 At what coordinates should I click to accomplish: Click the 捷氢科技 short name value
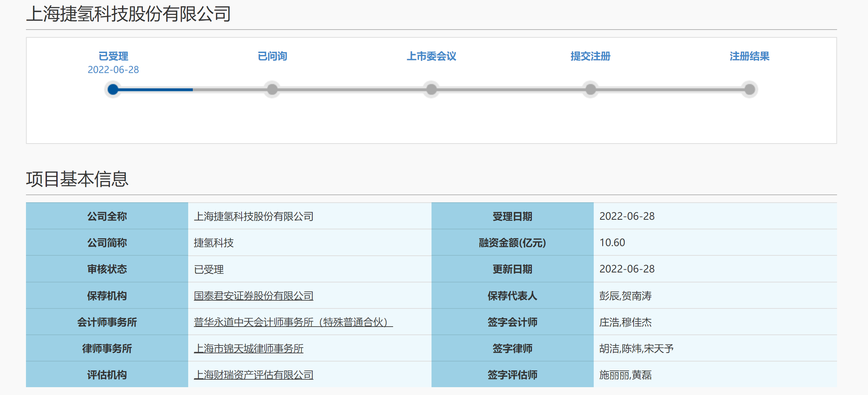coord(214,243)
